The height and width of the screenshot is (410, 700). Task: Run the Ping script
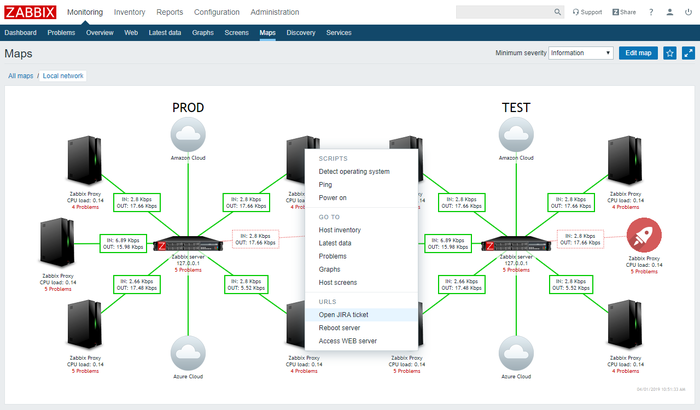coord(325,184)
